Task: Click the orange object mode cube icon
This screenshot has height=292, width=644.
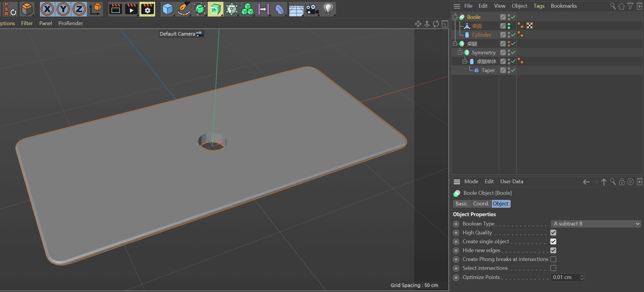Action: [27, 9]
